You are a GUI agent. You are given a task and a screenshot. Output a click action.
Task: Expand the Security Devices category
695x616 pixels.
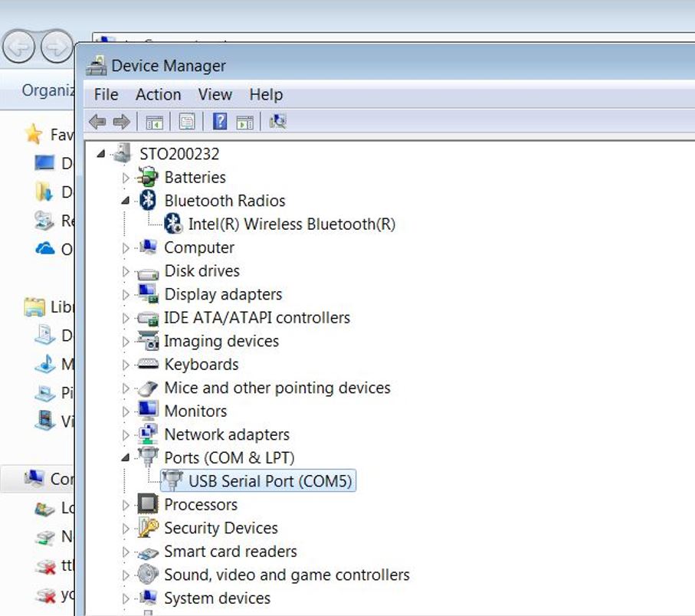[x=126, y=529]
